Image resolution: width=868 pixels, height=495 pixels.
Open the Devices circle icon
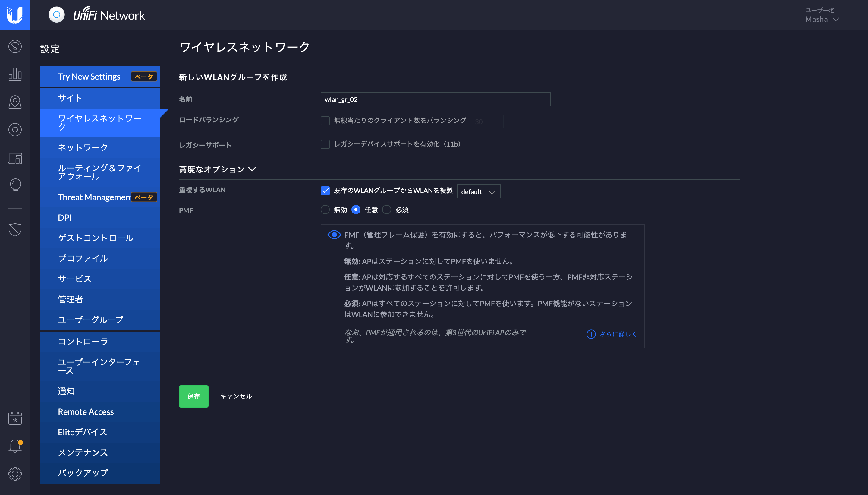point(15,130)
